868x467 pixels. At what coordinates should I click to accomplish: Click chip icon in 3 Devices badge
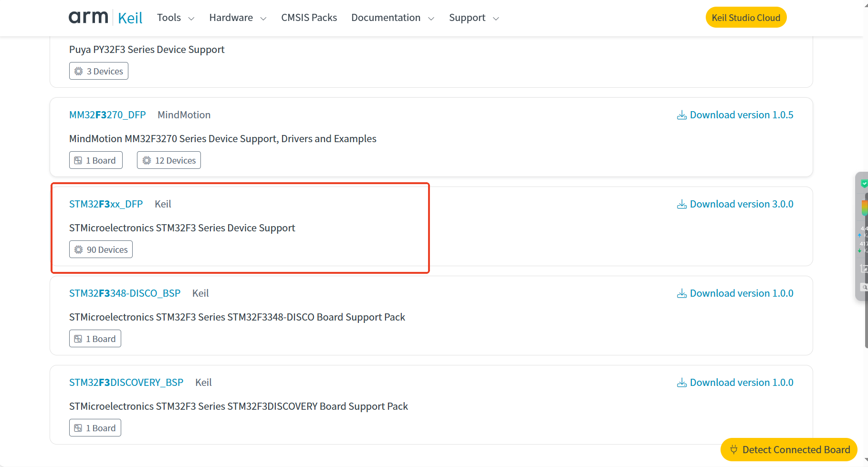point(79,71)
